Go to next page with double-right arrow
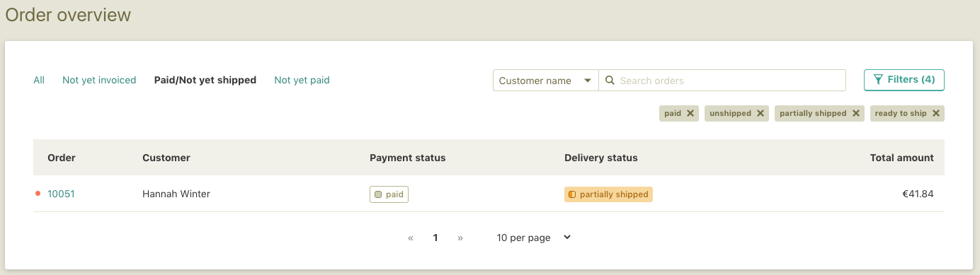 click(460, 238)
